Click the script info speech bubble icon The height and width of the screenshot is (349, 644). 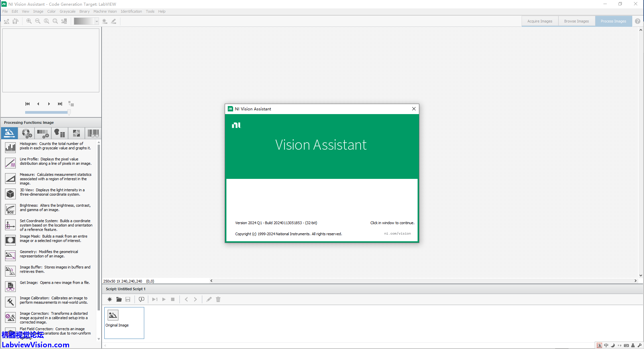point(142,299)
